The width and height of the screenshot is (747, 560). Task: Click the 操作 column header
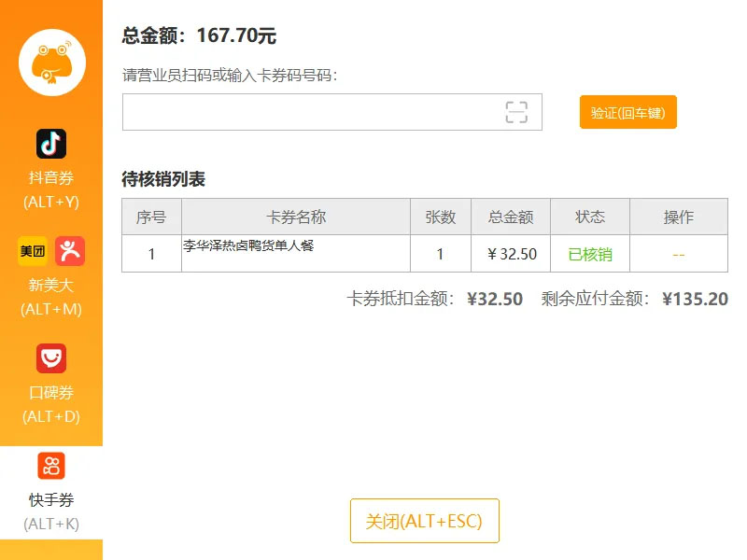679,217
